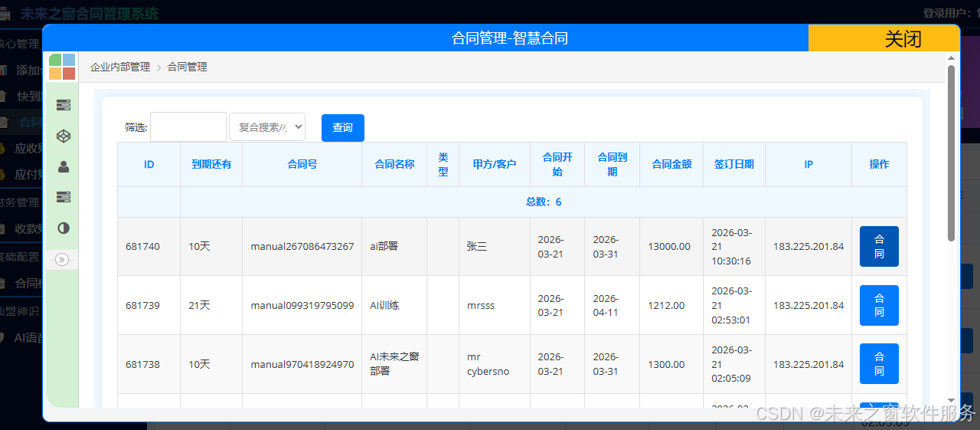
Task: Click the amount 1212.00
Action: [666, 305]
